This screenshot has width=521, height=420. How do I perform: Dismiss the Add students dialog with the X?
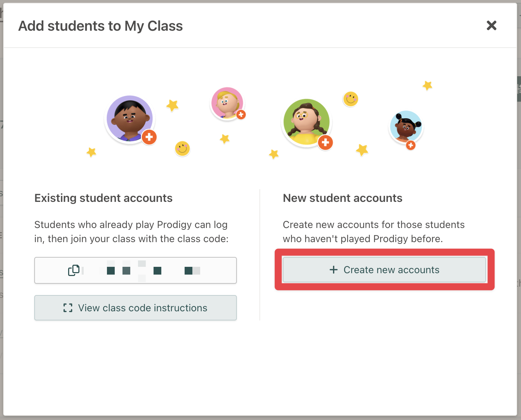click(491, 25)
